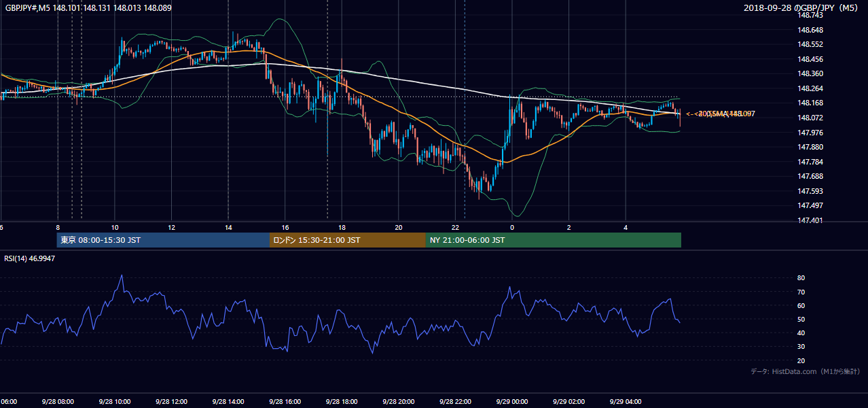Click the RSI scale value 60

(801, 305)
